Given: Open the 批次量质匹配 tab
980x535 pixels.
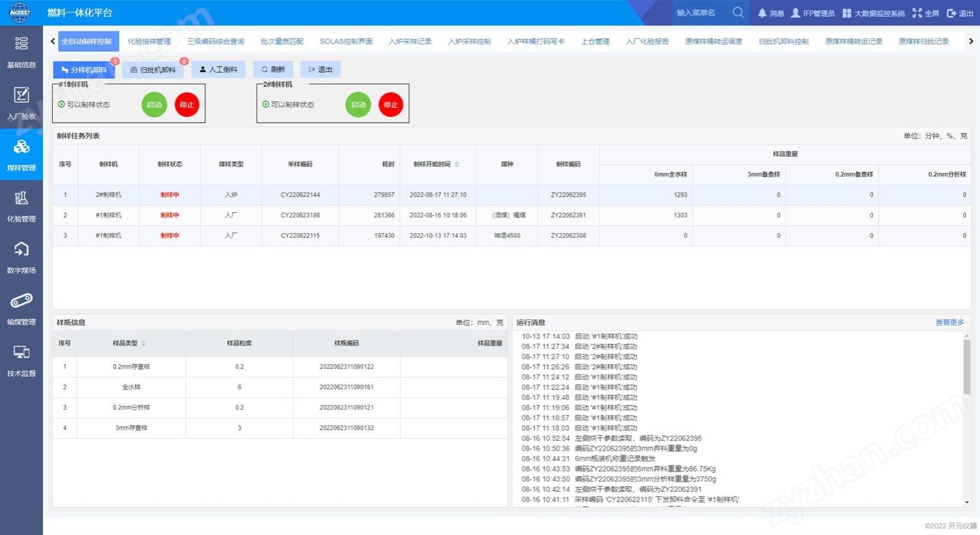Looking at the screenshot, I should (282, 41).
